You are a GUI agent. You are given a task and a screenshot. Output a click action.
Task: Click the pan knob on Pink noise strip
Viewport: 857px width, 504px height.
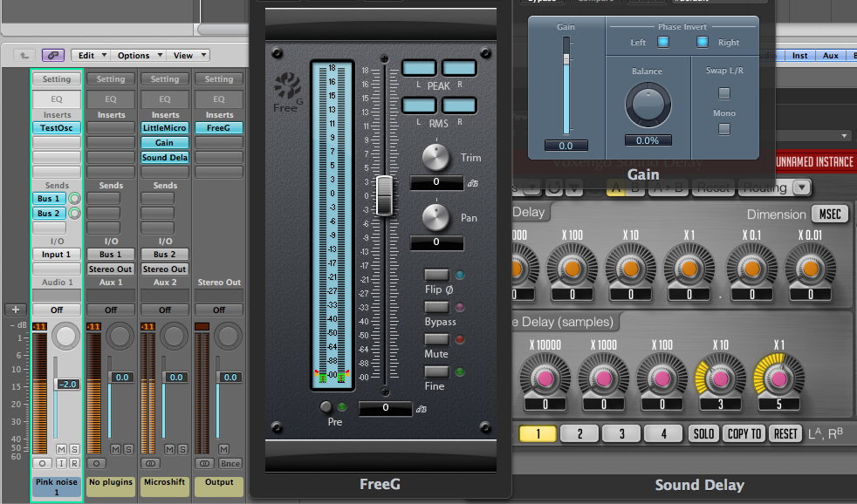(x=65, y=336)
